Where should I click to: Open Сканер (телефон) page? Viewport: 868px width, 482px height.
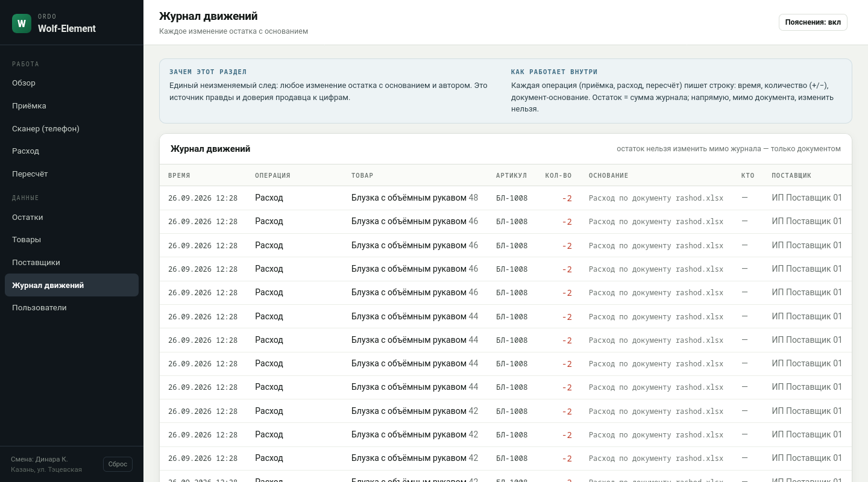point(72,129)
